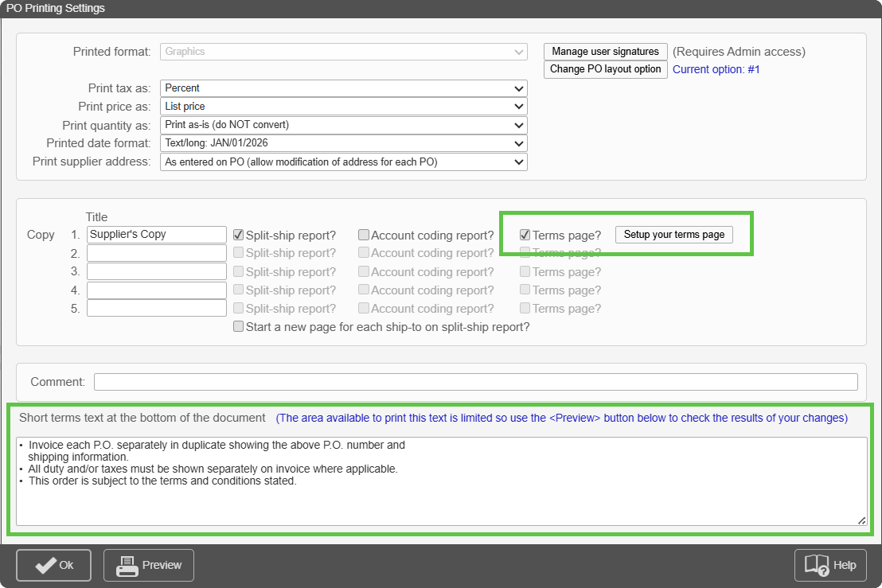
Task: Open the Print supplier address dropdown
Action: tap(343, 162)
